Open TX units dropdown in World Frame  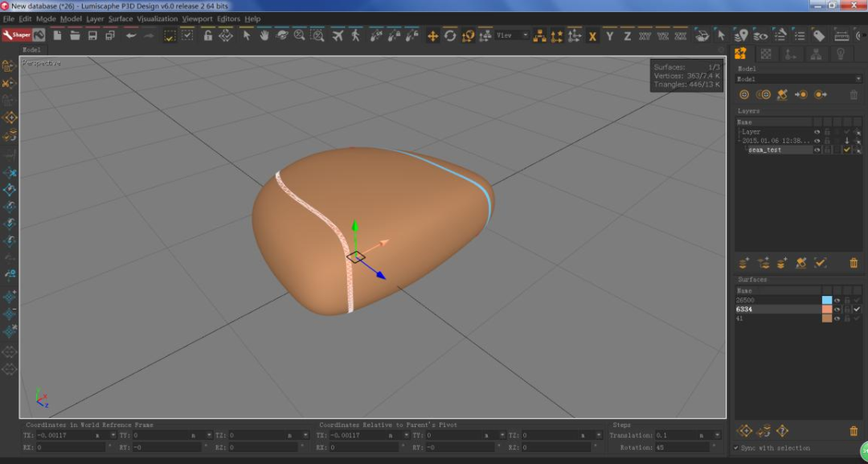click(x=112, y=435)
